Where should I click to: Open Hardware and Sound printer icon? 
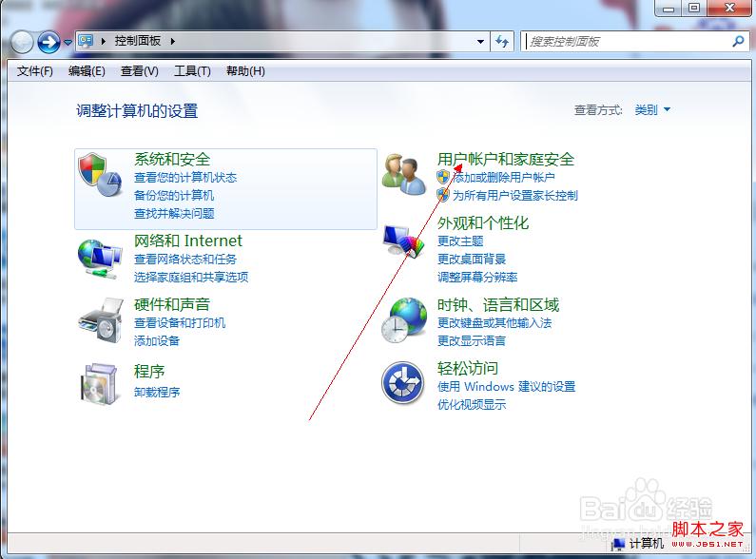(101, 320)
